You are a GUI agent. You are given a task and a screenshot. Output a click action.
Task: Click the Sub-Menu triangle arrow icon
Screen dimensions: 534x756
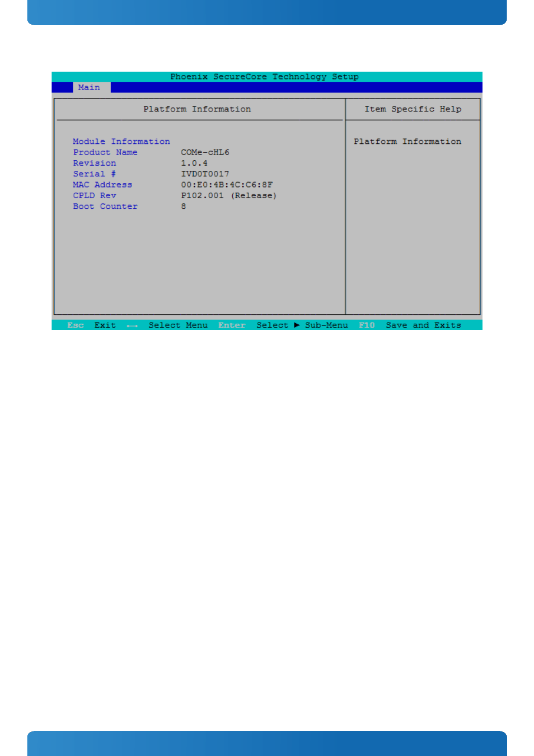tap(297, 325)
